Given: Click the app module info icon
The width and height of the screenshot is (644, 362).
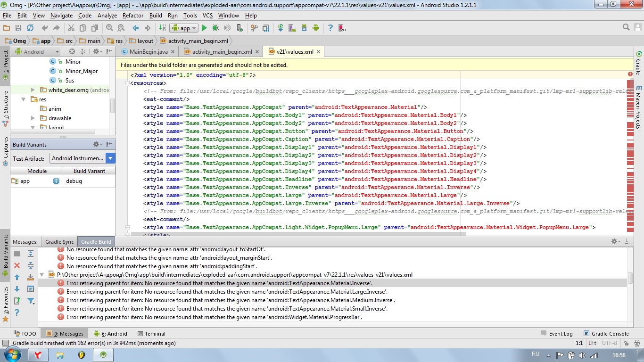Looking at the screenshot, I should (56, 181).
